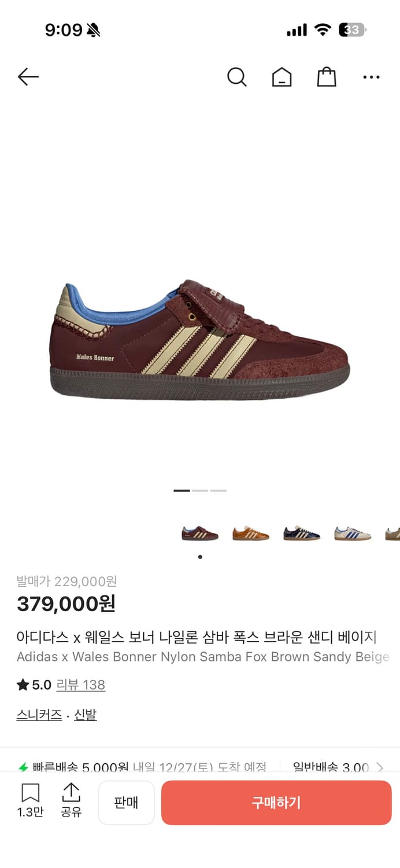The width and height of the screenshot is (400, 868).
Task: Open search with the magnifier icon
Action: [236, 77]
